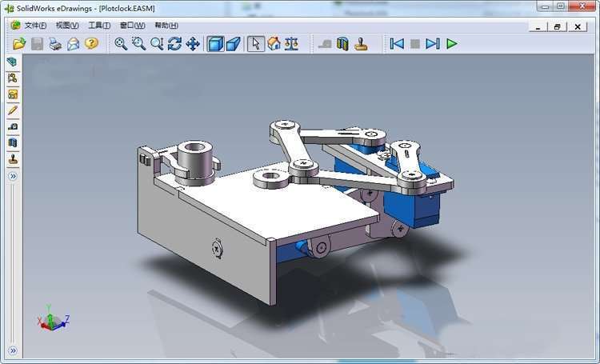Print the drawing with printer icon
The height and width of the screenshot is (364, 600).
(55, 44)
